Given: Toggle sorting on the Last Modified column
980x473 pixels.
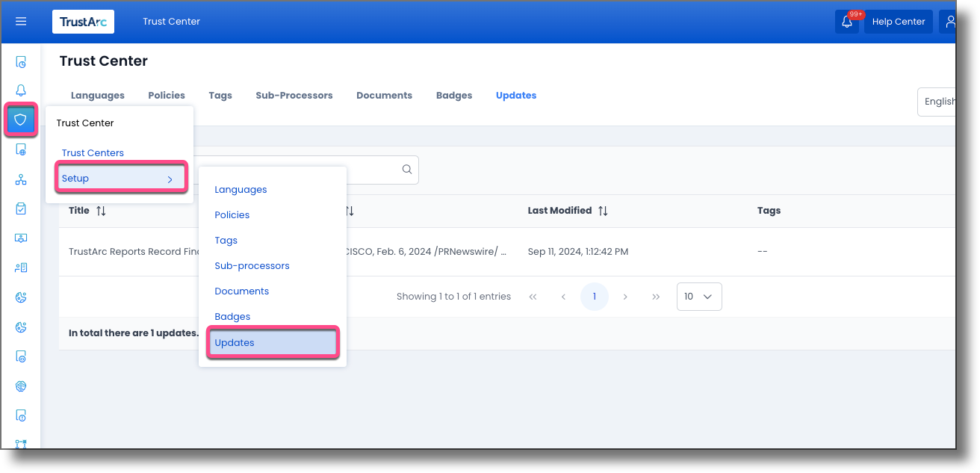Looking at the screenshot, I should (x=603, y=210).
